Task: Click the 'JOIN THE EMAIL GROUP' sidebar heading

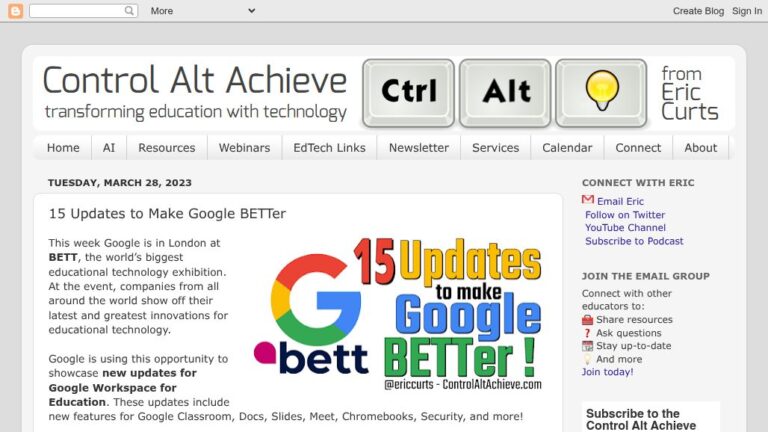Action: click(x=646, y=276)
